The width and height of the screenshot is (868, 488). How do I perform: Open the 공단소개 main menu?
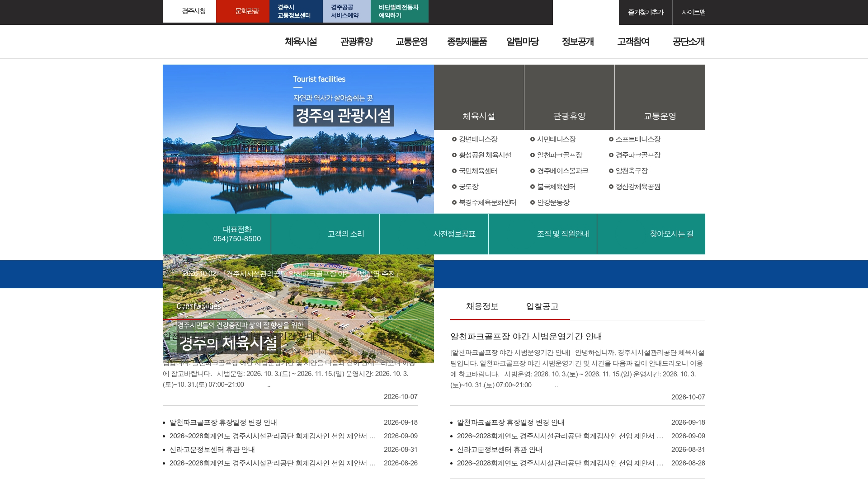click(x=689, y=42)
